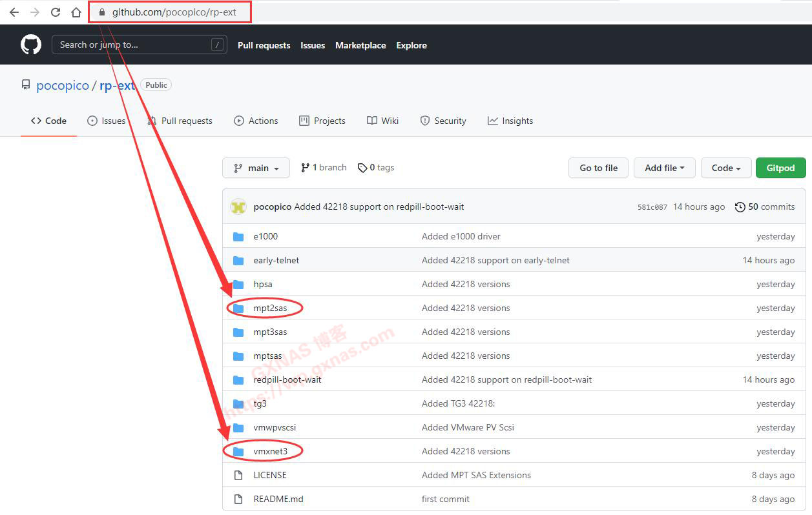
Task: Click commit hash 581c087
Action: tap(652, 207)
